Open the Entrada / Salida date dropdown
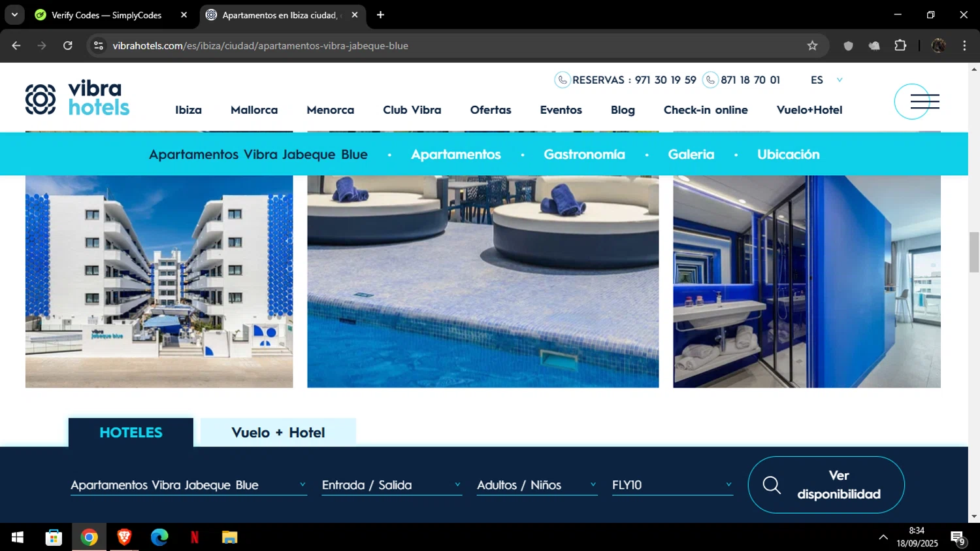Screen dimensions: 980x551 point(392,485)
